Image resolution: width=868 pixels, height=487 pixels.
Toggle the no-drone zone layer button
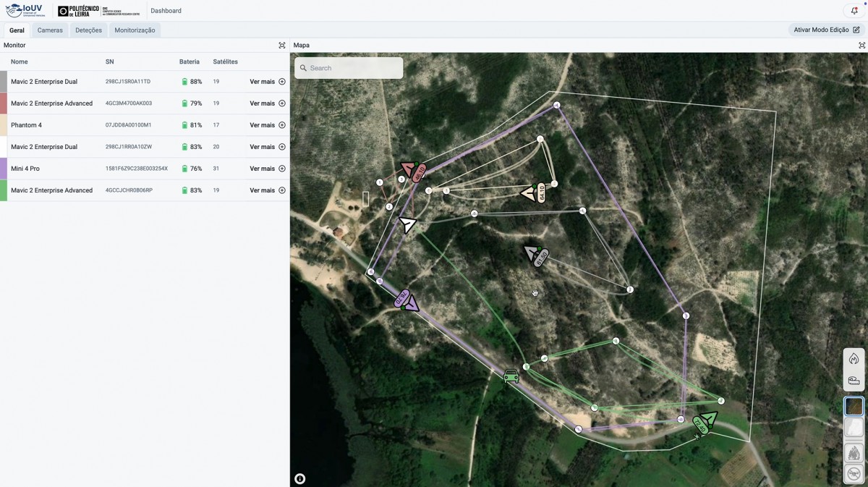point(854,474)
